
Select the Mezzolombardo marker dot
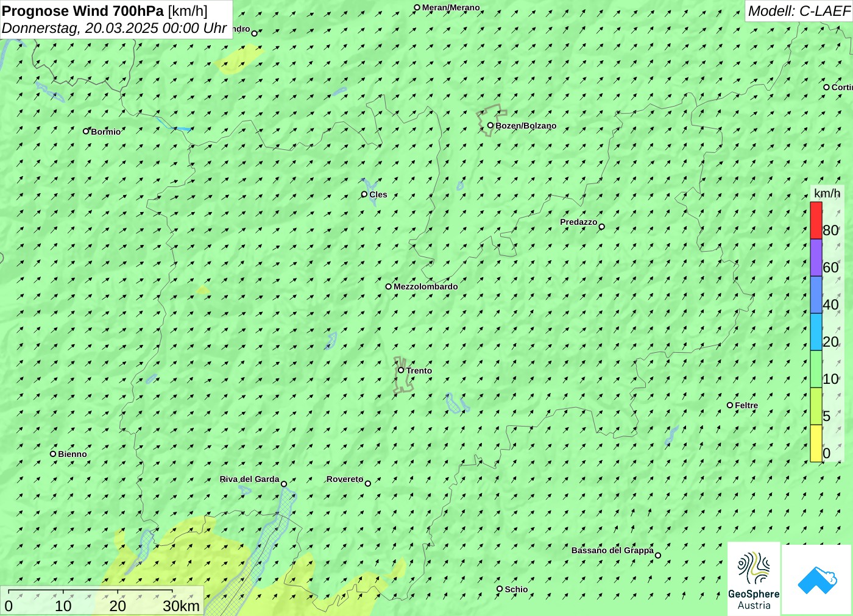(x=388, y=286)
